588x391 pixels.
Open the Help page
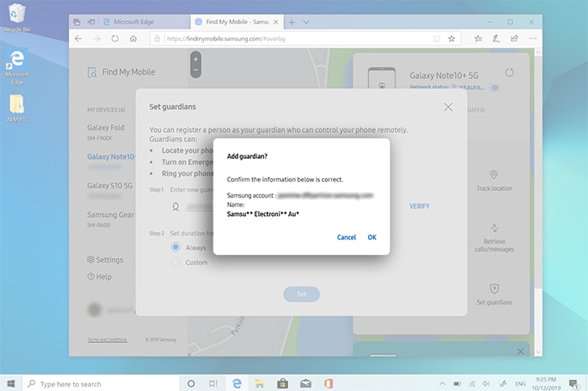(x=99, y=277)
